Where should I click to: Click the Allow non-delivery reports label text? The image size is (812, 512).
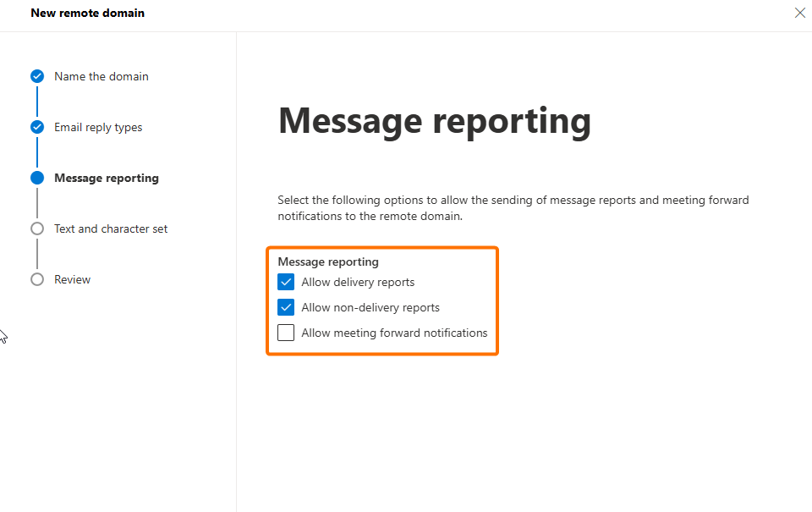370,307
